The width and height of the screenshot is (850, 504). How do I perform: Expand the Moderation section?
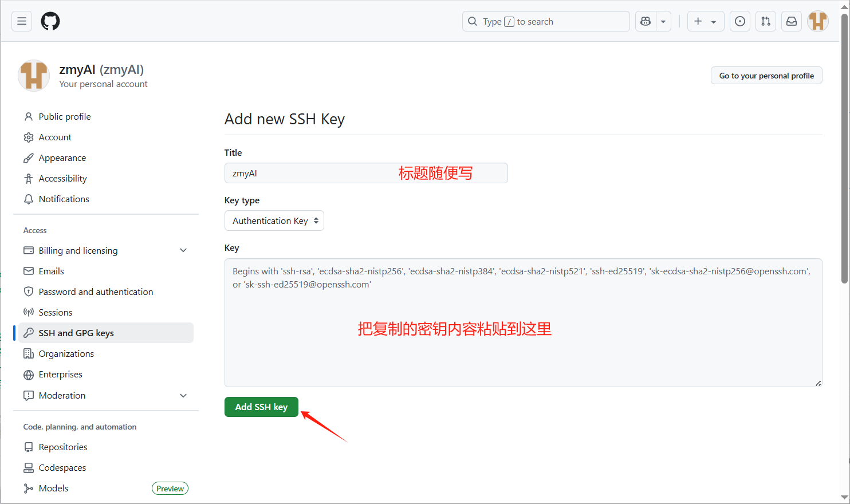click(183, 395)
